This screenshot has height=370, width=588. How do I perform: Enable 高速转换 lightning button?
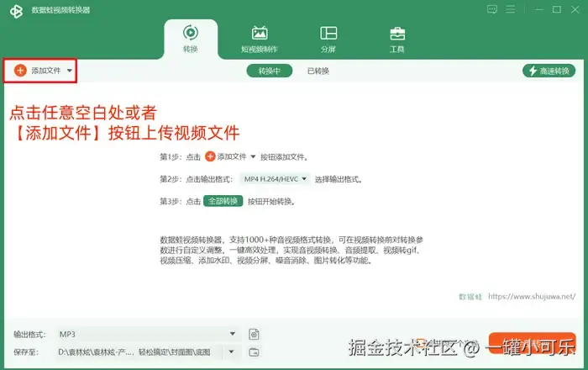(549, 71)
